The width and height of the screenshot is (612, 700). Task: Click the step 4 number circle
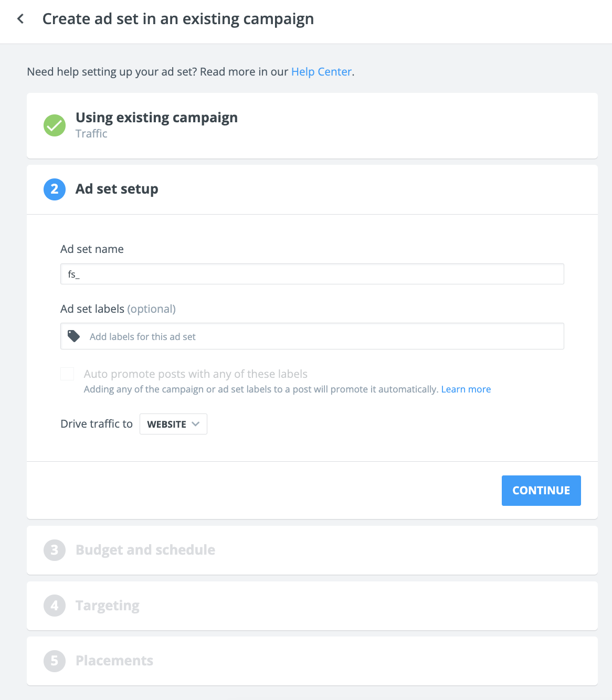(55, 606)
